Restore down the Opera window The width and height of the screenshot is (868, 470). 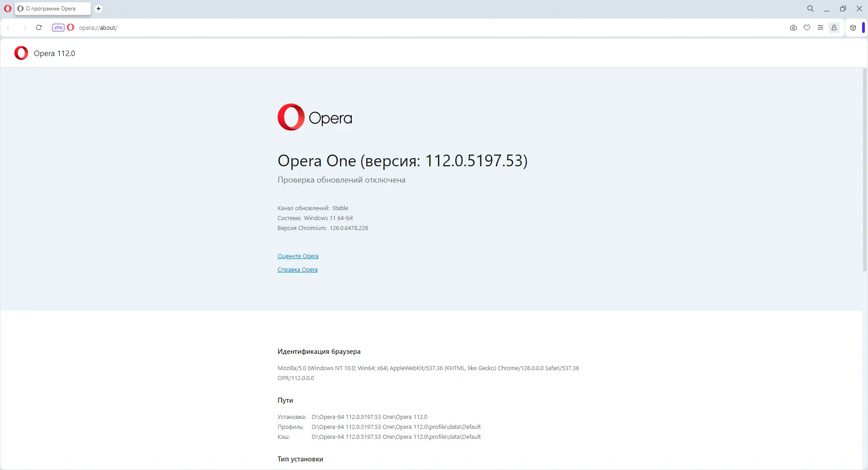(x=843, y=9)
